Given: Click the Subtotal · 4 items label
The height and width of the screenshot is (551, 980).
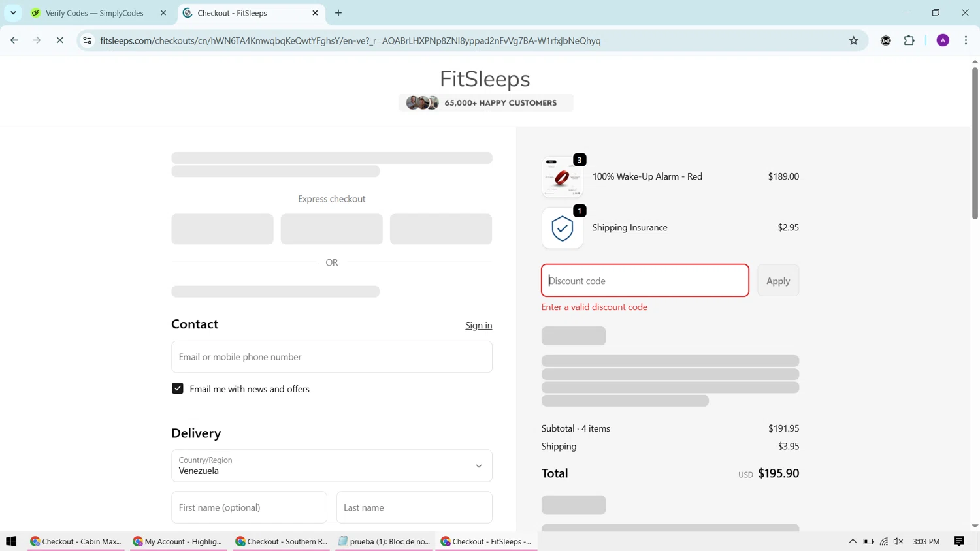Looking at the screenshot, I should pyautogui.click(x=576, y=428).
